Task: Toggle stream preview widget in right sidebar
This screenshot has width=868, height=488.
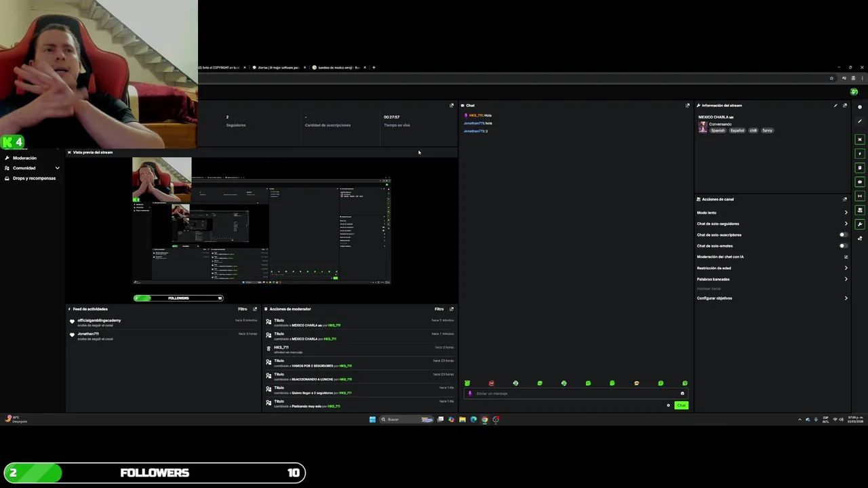Action: pyautogui.click(x=860, y=140)
